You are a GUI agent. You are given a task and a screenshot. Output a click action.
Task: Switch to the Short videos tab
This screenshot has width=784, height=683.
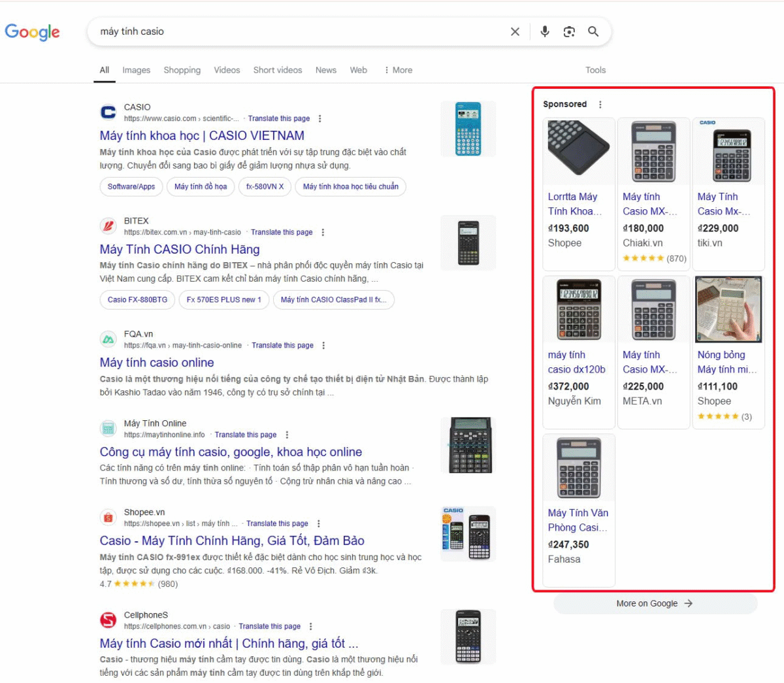278,70
